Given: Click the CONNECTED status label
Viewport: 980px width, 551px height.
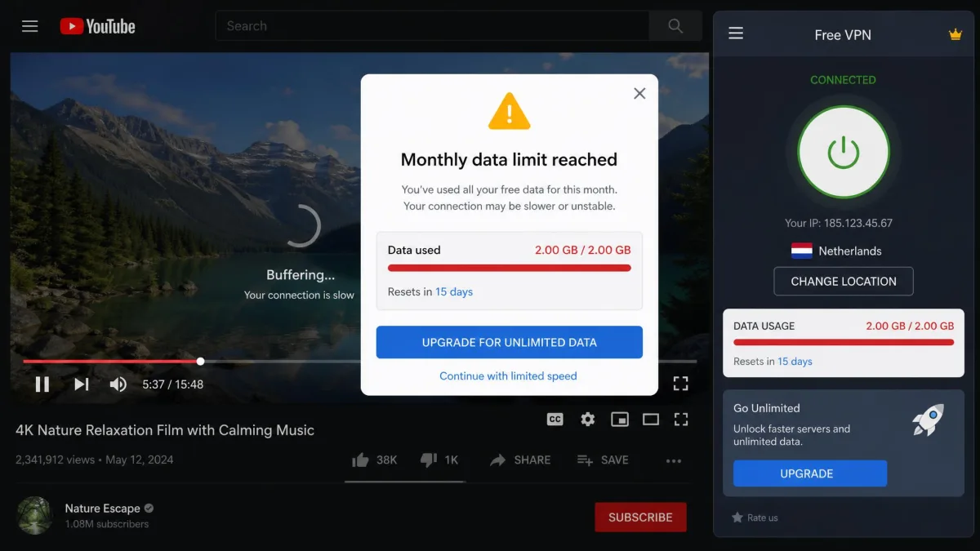Looking at the screenshot, I should point(843,80).
